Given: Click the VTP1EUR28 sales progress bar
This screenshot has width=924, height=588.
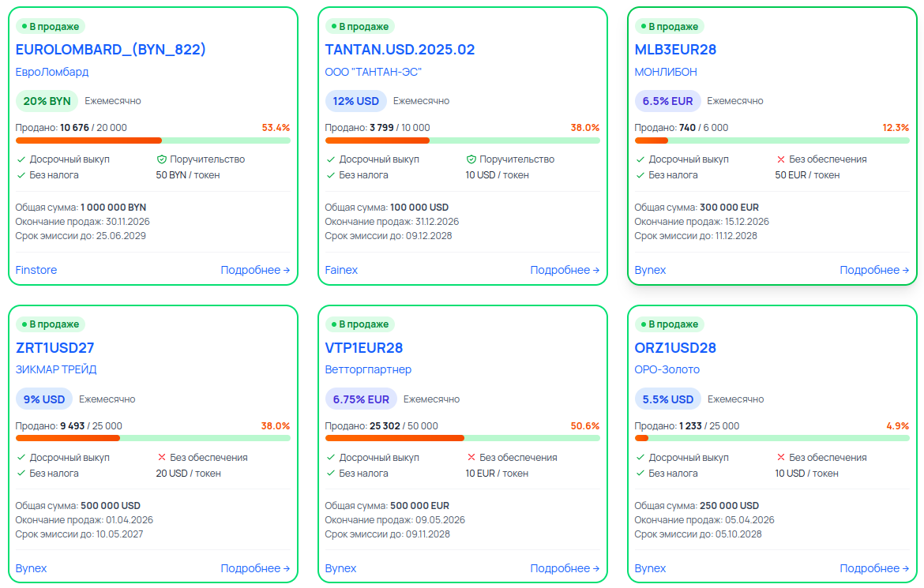Looking at the screenshot, I should pyautogui.click(x=462, y=438).
